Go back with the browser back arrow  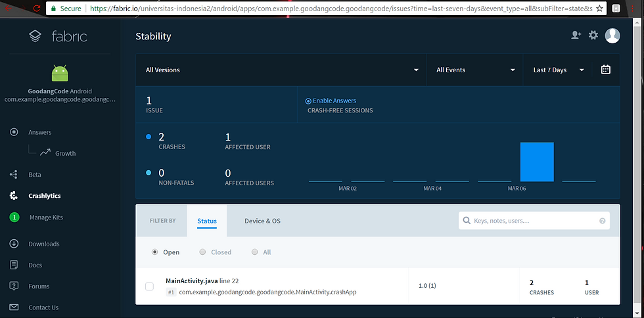[x=9, y=9]
